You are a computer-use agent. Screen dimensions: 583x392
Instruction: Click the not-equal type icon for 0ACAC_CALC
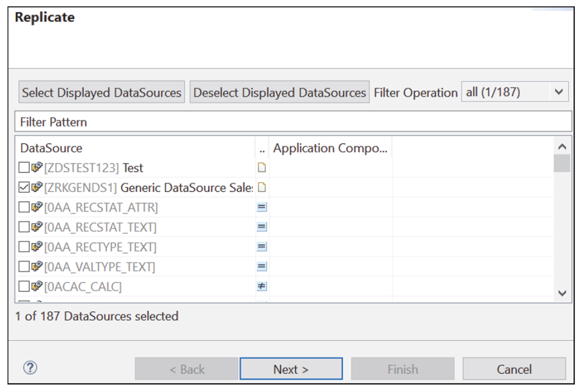pos(260,286)
